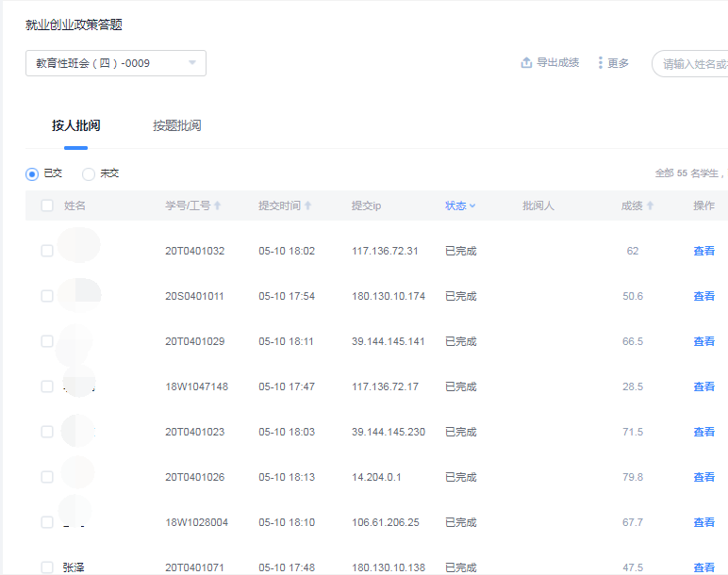The height and width of the screenshot is (575, 728).
Task: Open the class dropdown 教育性班会（四）-0009
Action: point(115,63)
